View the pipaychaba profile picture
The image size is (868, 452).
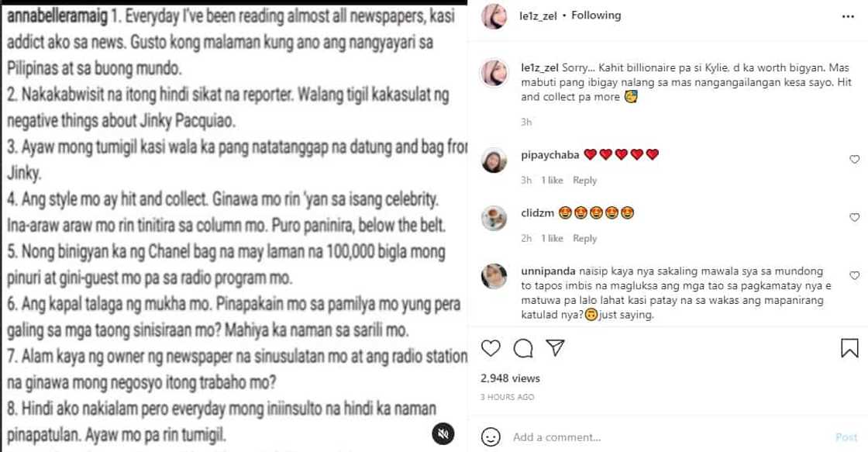[x=494, y=160]
